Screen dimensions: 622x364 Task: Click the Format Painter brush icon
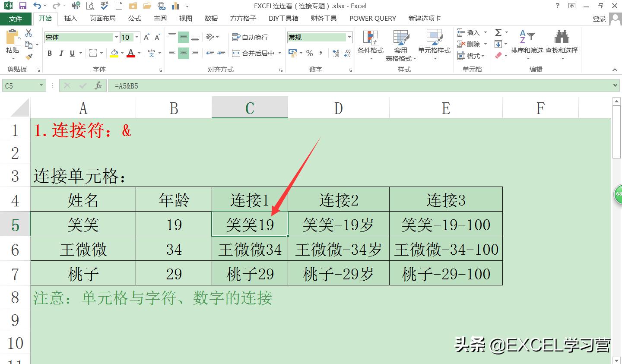point(29,57)
